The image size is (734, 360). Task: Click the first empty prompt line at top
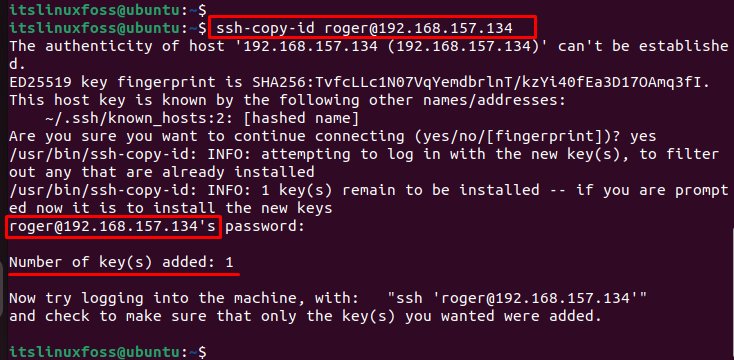coord(108,9)
